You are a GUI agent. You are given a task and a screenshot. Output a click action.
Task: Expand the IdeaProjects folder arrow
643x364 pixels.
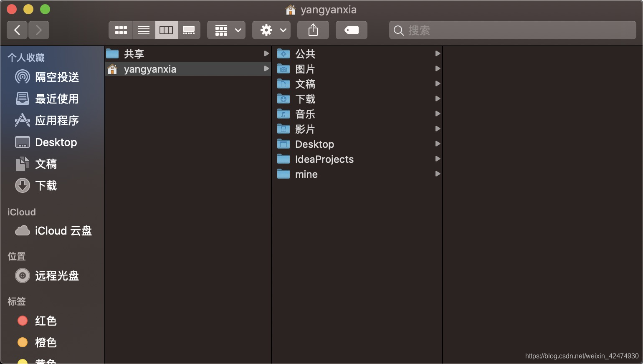(x=438, y=159)
